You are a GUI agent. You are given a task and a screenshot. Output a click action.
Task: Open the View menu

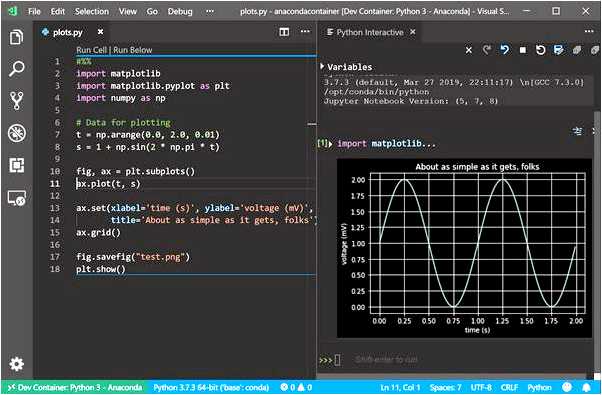click(x=127, y=11)
